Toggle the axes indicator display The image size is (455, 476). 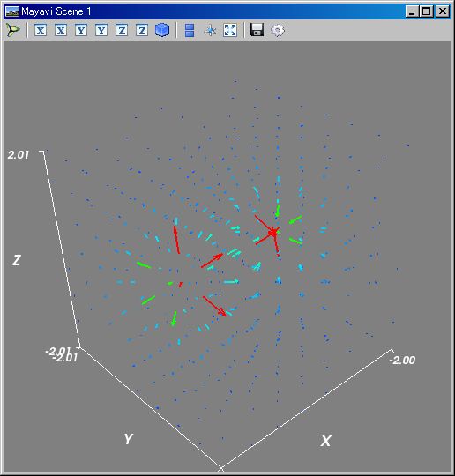(x=210, y=30)
